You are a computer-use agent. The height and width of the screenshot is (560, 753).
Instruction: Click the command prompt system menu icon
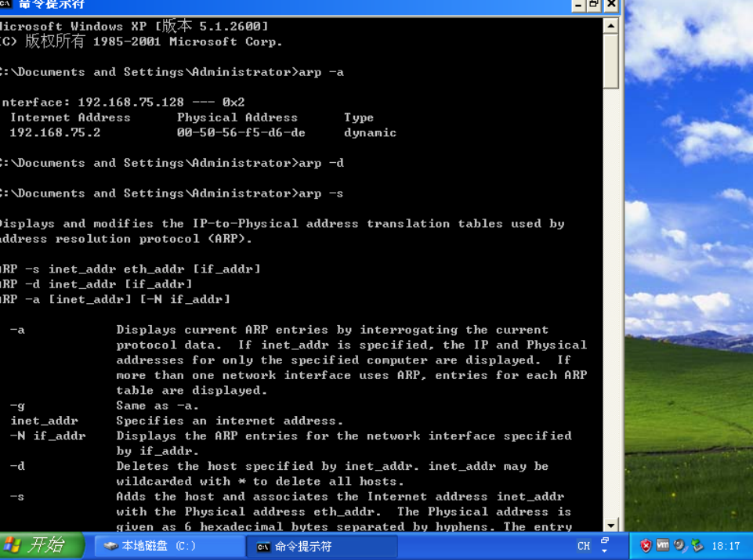[5, 4]
